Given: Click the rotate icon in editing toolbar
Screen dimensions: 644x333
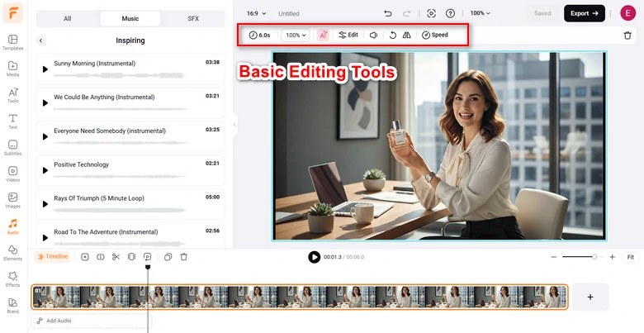Looking at the screenshot, I should click(393, 35).
